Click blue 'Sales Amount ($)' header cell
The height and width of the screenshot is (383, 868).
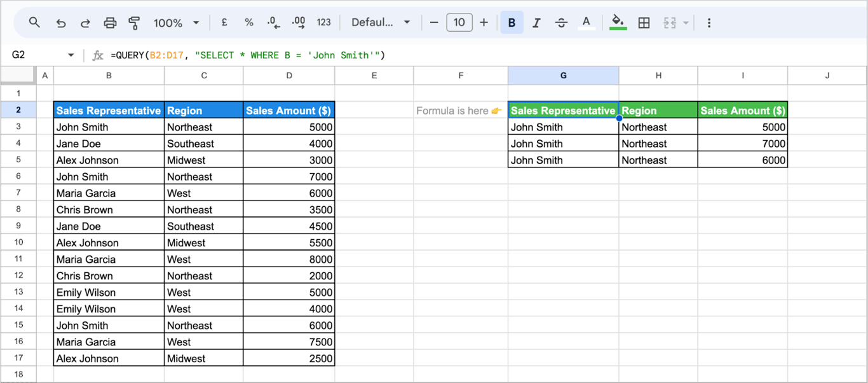pos(289,110)
